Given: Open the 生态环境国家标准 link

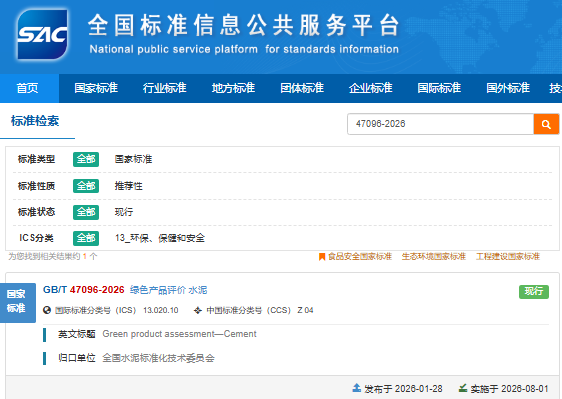Looking at the screenshot, I should (434, 257).
